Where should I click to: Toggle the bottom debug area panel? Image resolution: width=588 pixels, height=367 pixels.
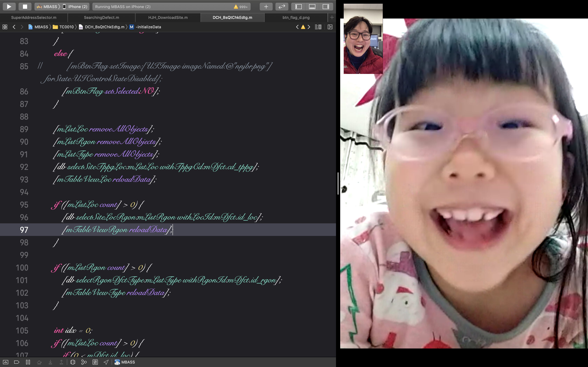coord(312,7)
